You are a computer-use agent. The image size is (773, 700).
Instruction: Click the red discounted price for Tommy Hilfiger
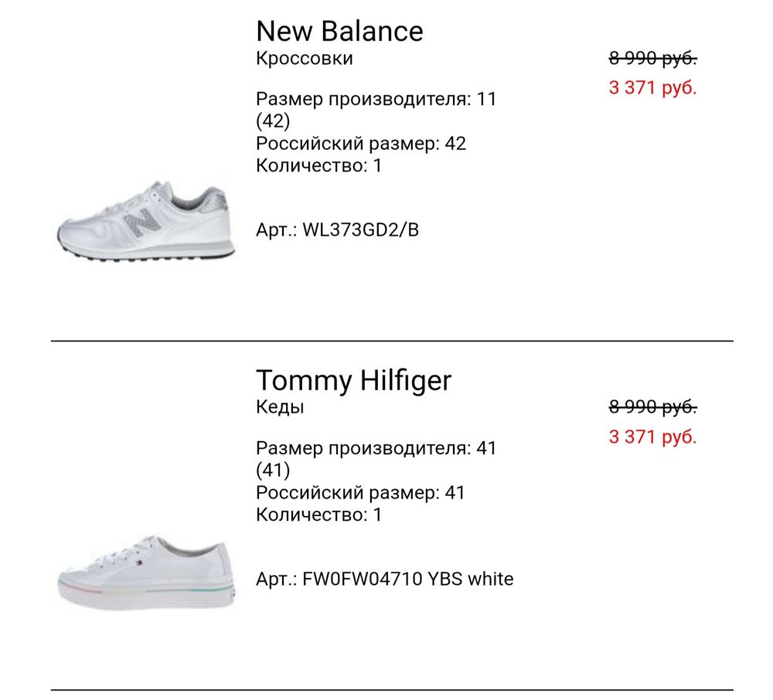point(652,437)
